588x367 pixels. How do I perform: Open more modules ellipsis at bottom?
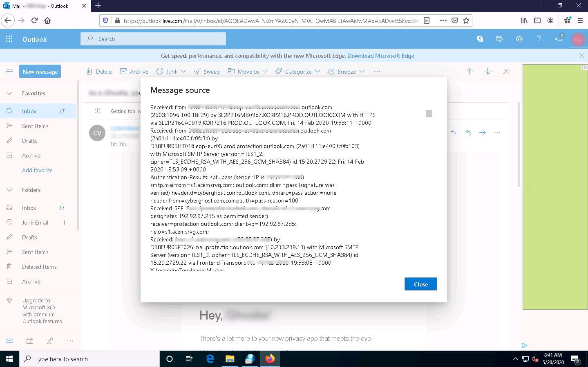point(70,340)
